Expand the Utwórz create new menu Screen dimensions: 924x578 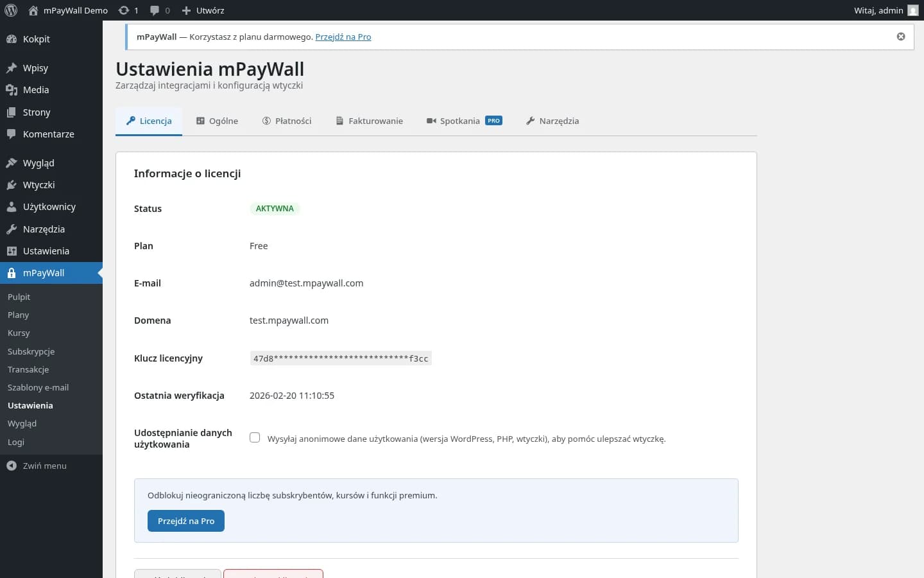click(x=203, y=10)
